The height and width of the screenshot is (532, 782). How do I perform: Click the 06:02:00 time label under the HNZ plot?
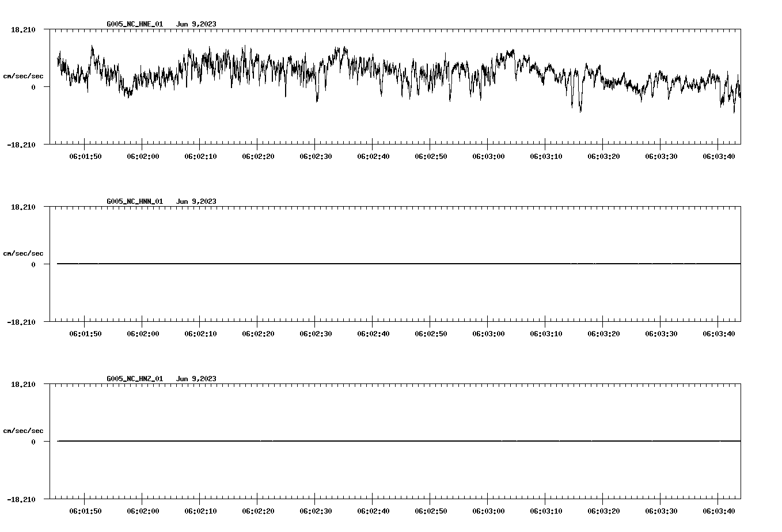(x=143, y=511)
